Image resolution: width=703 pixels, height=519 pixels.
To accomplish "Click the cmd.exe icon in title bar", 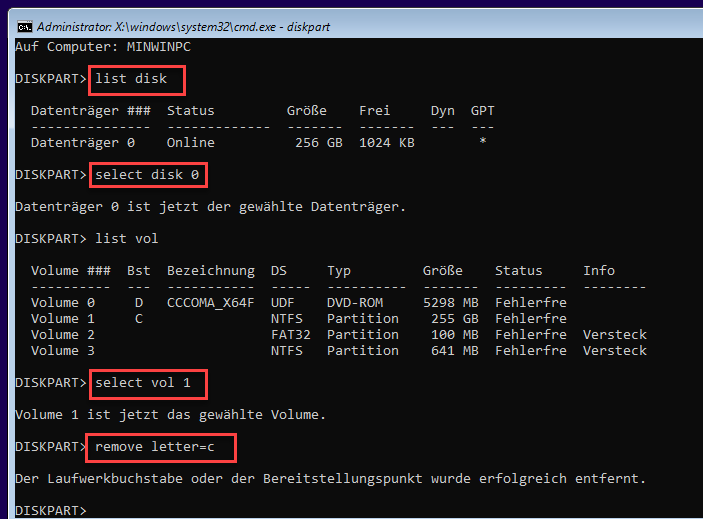I will (x=25, y=27).
